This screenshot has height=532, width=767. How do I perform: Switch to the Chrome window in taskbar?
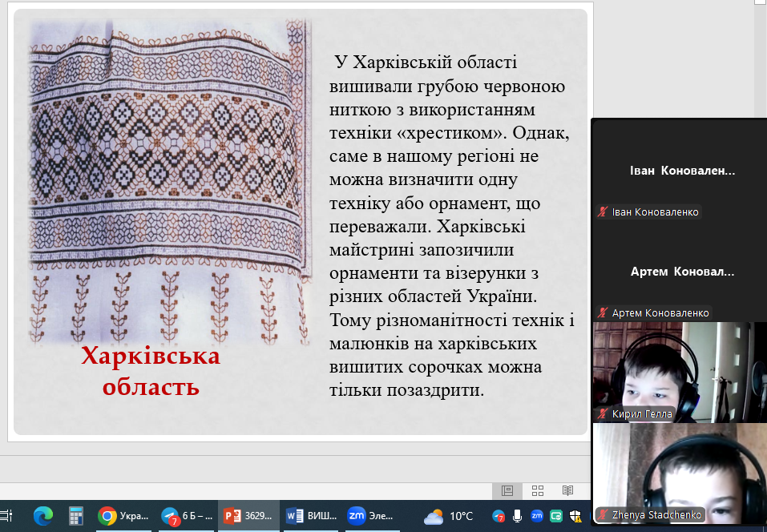point(123,516)
